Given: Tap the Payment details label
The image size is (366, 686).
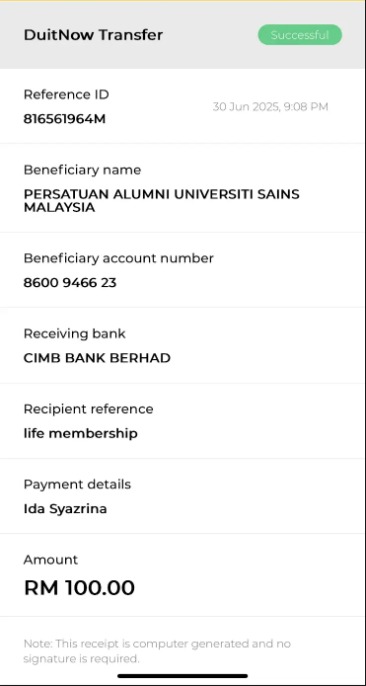Looking at the screenshot, I should pos(77,484).
